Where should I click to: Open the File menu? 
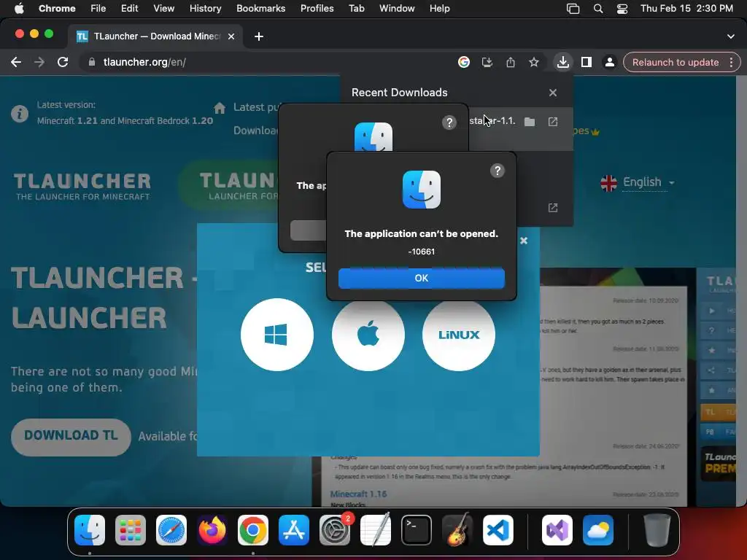[x=98, y=9]
